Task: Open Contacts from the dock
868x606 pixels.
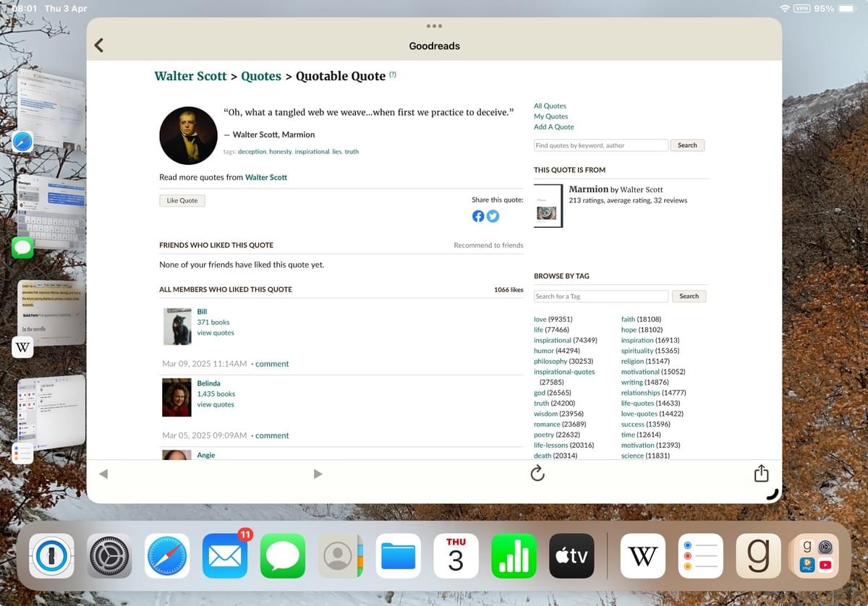Action: [340, 555]
